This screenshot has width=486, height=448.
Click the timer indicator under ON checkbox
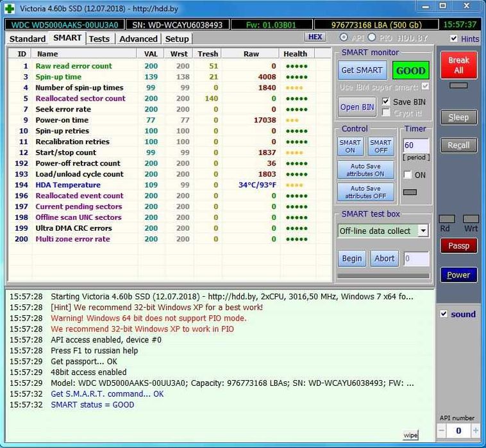click(x=410, y=192)
